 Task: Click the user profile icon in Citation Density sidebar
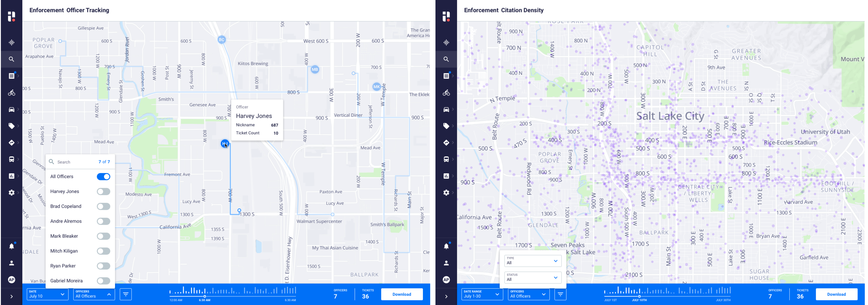[446, 263]
